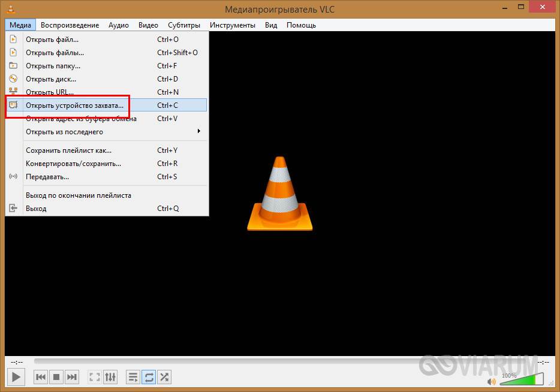Viewport: 560px width, 392px height.
Task: Select 'Открыть устройство захвата...' menu entry
Action: [x=74, y=105]
